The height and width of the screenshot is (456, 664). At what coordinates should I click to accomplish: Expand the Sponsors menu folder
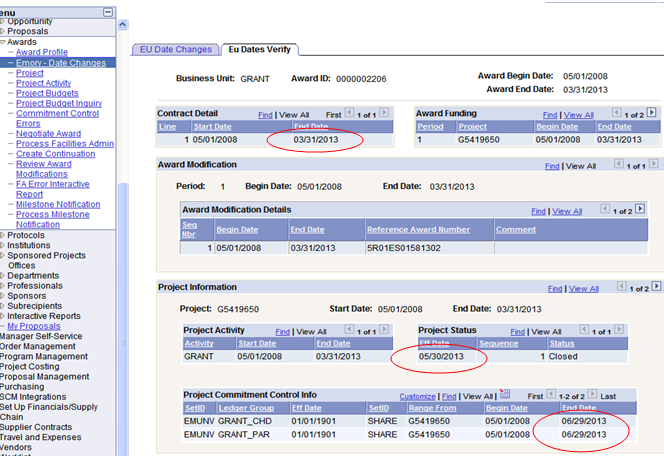3,296
